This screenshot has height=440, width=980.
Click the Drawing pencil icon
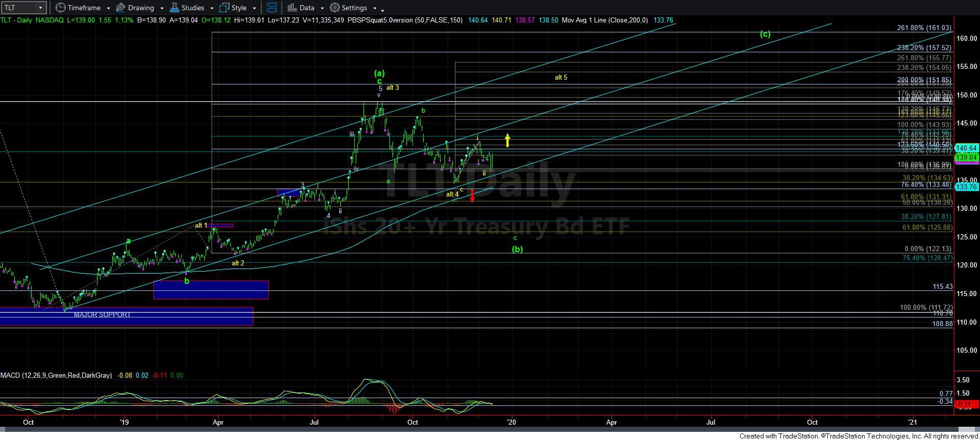pyautogui.click(x=121, y=8)
